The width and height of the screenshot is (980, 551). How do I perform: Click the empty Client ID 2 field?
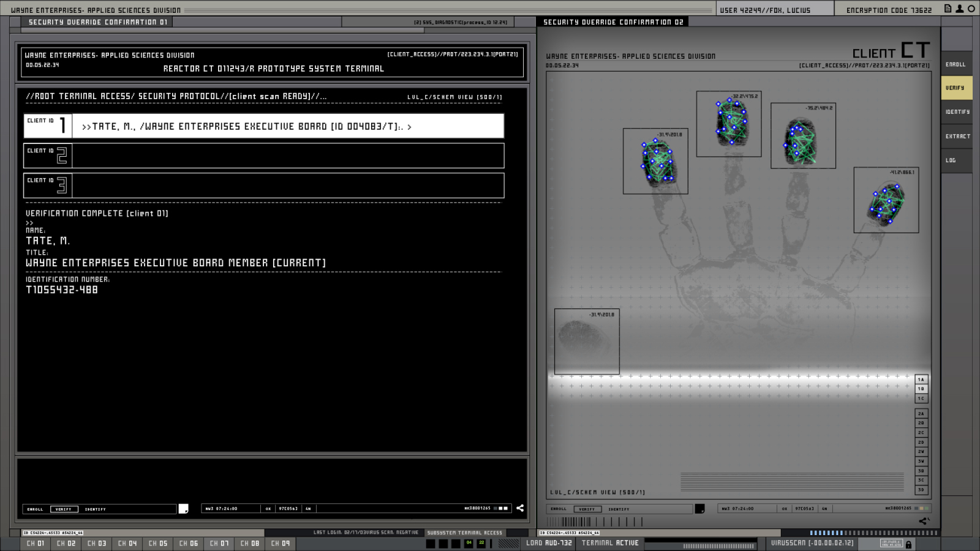(x=264, y=156)
